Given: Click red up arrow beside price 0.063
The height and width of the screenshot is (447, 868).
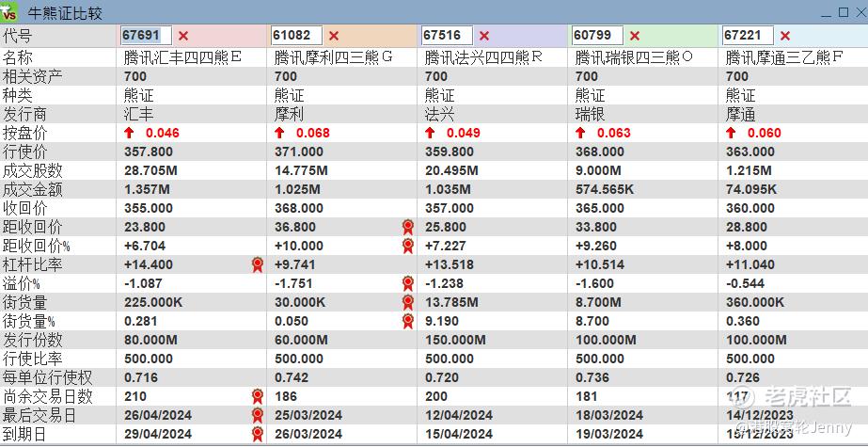Looking at the screenshot, I should point(580,133).
